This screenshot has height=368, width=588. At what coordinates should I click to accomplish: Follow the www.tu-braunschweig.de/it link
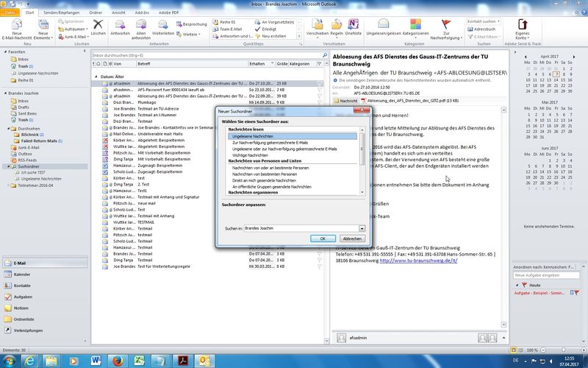[x=418, y=261]
